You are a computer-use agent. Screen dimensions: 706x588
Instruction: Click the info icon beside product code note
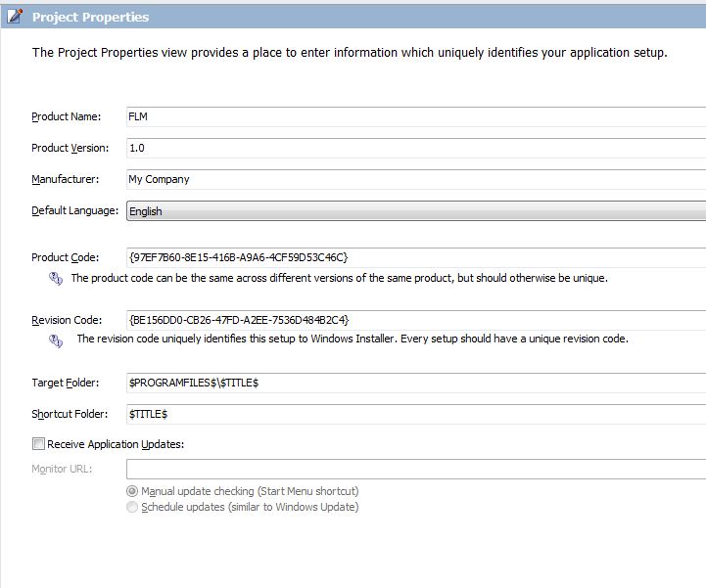pos(56,279)
